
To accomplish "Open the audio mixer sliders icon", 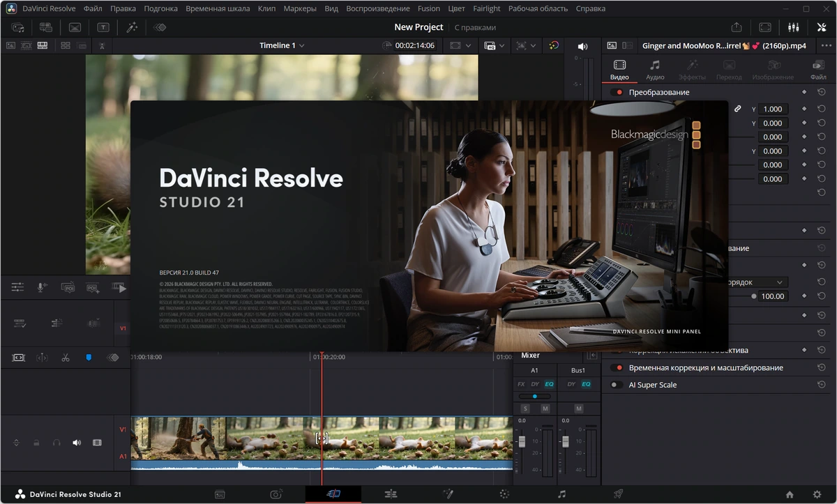I will pos(793,27).
